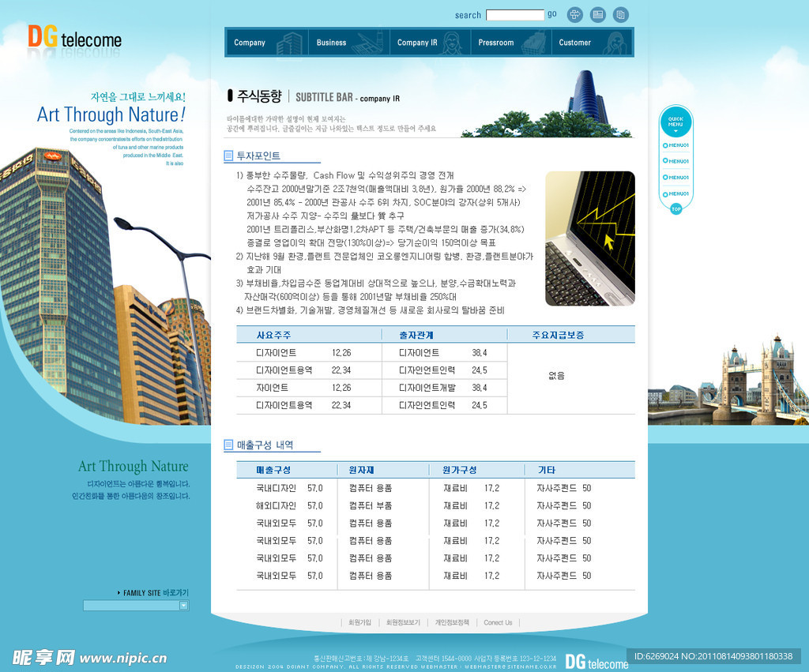The width and height of the screenshot is (809, 672).
Task: Click the Conect Us footer link
Action: click(498, 623)
